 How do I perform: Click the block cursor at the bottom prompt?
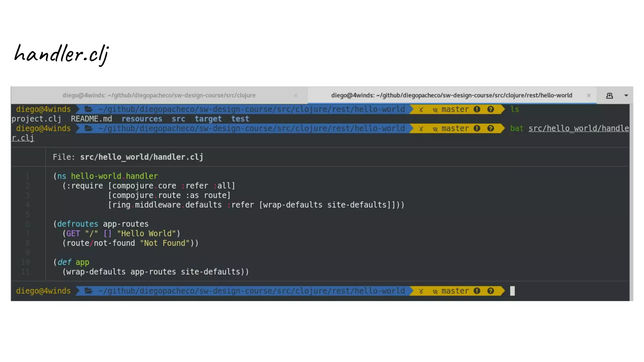[512, 291]
